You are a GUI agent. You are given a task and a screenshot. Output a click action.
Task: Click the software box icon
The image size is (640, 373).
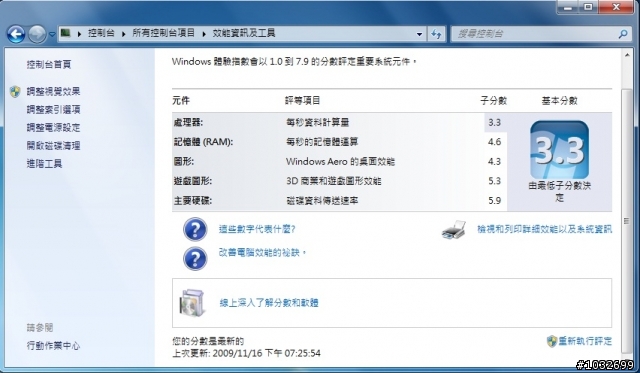(192, 303)
